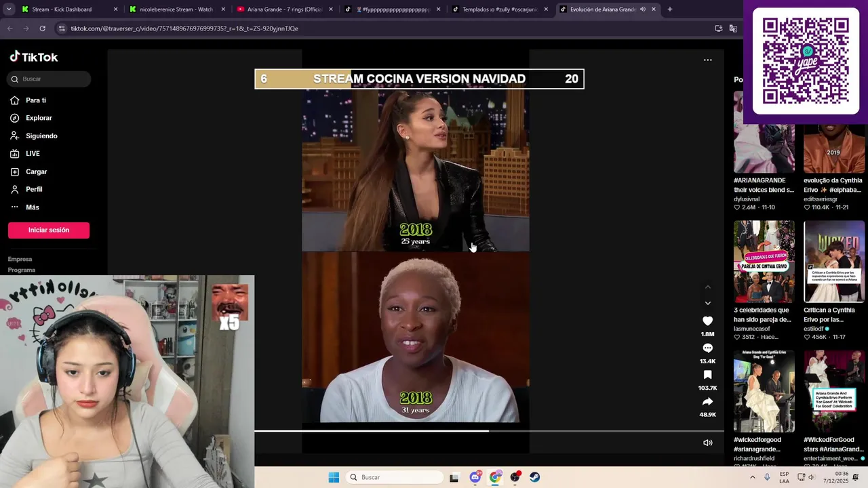Screen dimensions: 868x488
Task: Click the Iniciar sesión button
Action: 49,230
